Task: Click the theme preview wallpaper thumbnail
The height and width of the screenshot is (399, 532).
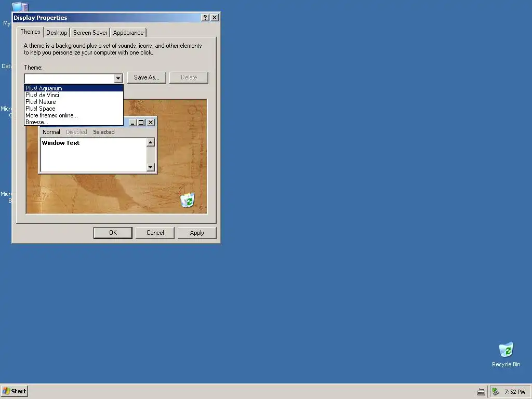Action: click(x=116, y=156)
